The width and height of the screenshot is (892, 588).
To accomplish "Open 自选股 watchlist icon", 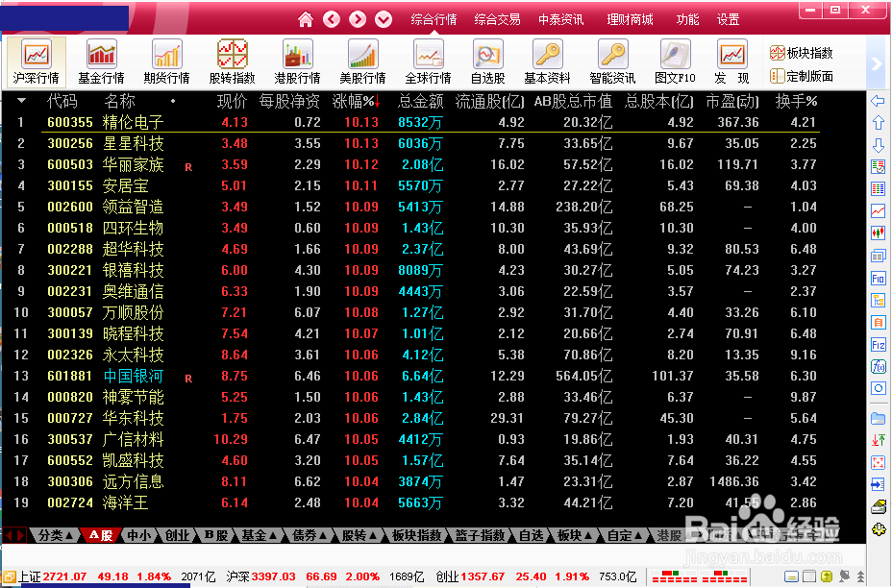I will 488,62.
